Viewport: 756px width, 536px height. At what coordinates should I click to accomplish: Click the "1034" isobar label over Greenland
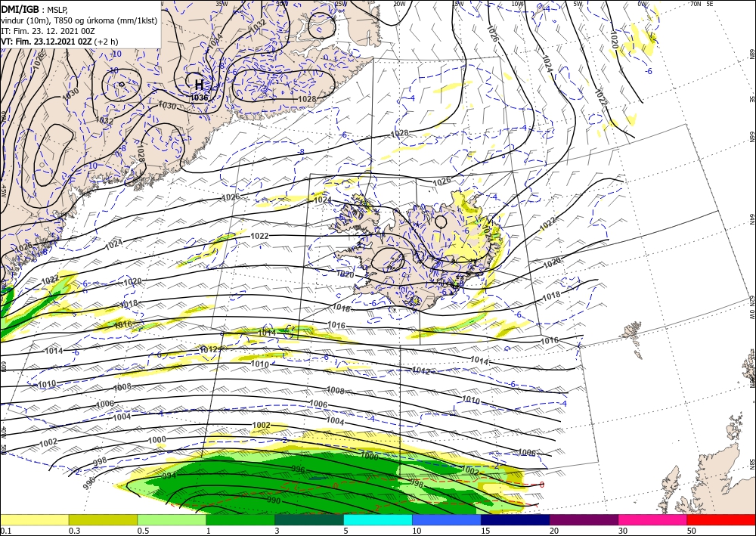point(215,42)
